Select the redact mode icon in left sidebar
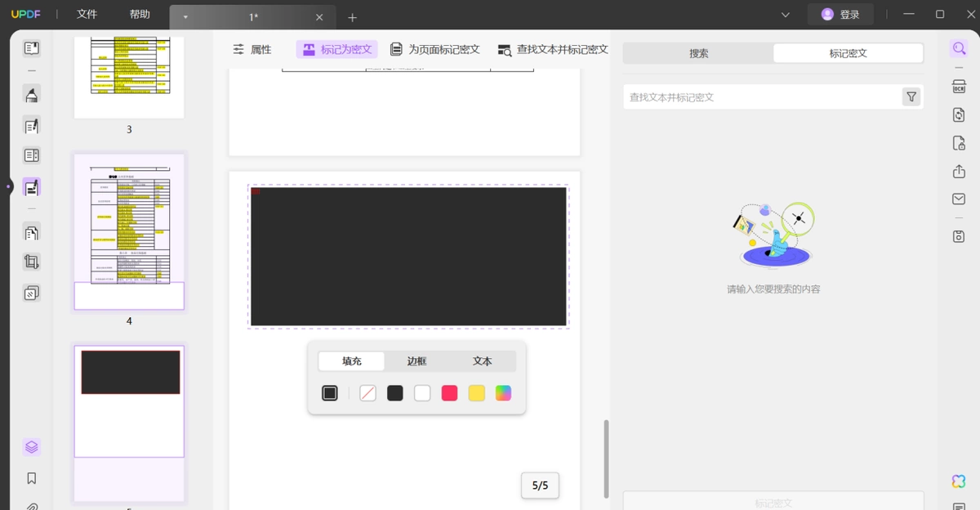Screen dimensions: 980x510 coord(32,187)
